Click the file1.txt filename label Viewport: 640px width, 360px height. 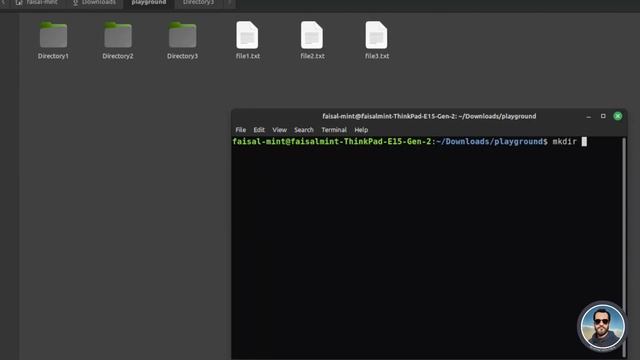248,56
